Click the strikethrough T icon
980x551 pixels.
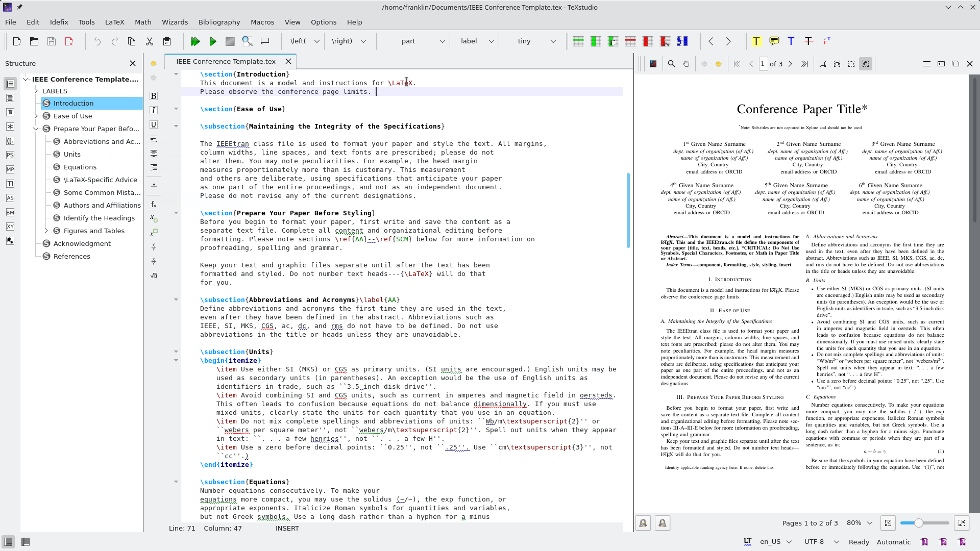[808, 41]
